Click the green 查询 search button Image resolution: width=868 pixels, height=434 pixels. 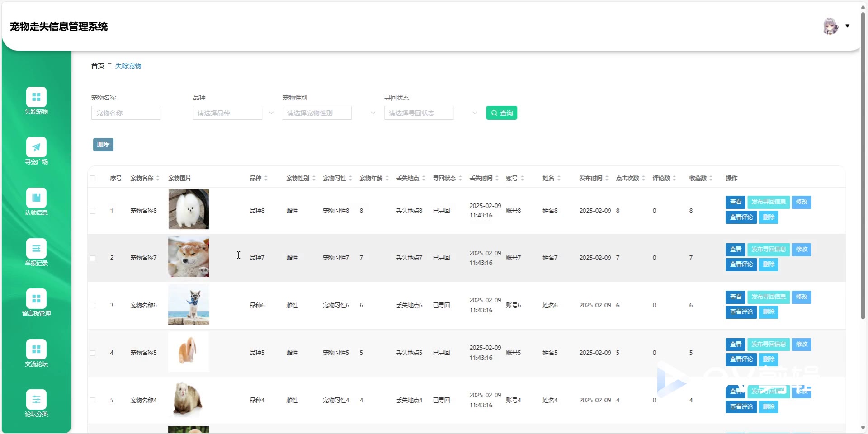501,113
